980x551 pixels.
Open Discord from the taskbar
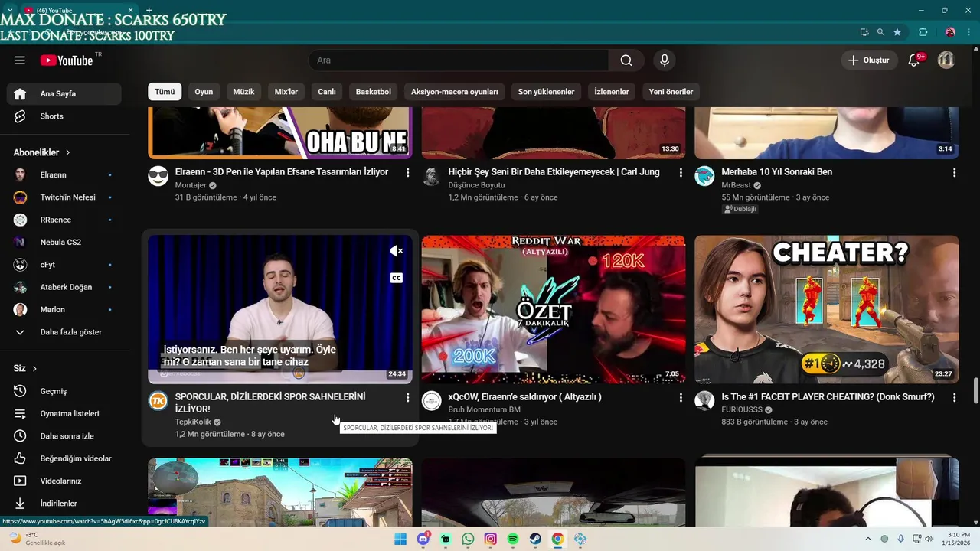[423, 539]
